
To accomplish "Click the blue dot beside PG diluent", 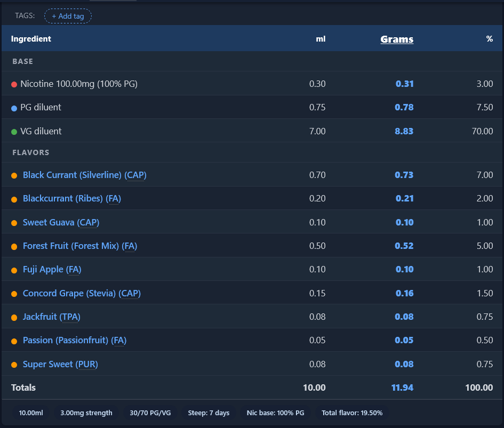I will coord(14,108).
